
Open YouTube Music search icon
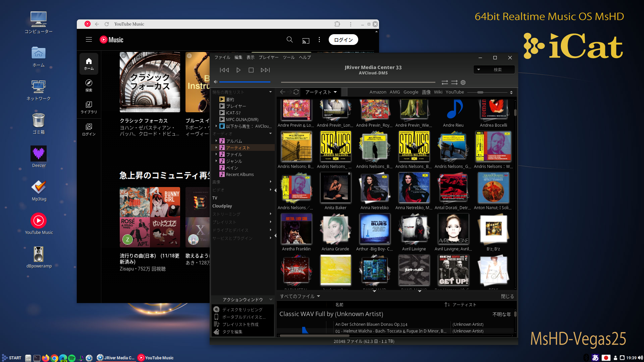pos(289,40)
